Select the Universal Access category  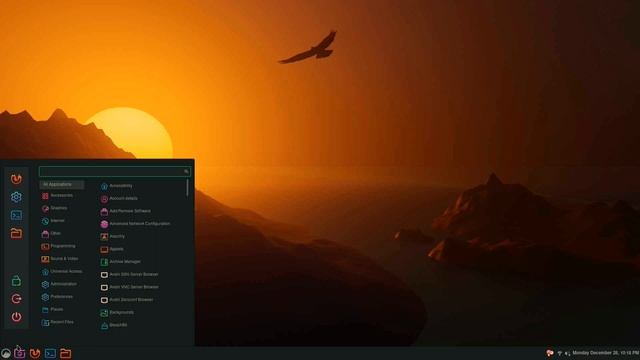tap(62, 271)
